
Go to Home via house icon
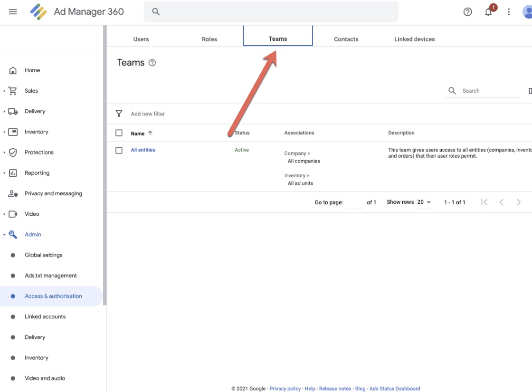tap(13, 70)
